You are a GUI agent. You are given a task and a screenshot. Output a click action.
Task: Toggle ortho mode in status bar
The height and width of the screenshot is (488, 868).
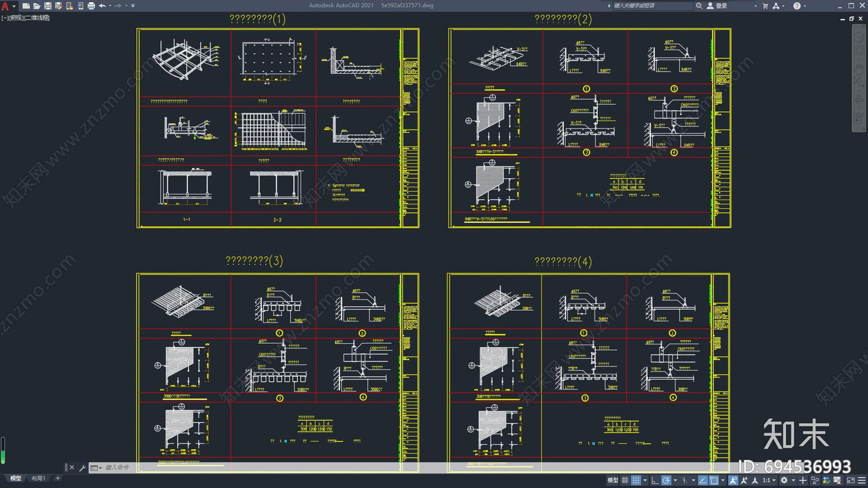[655, 480]
